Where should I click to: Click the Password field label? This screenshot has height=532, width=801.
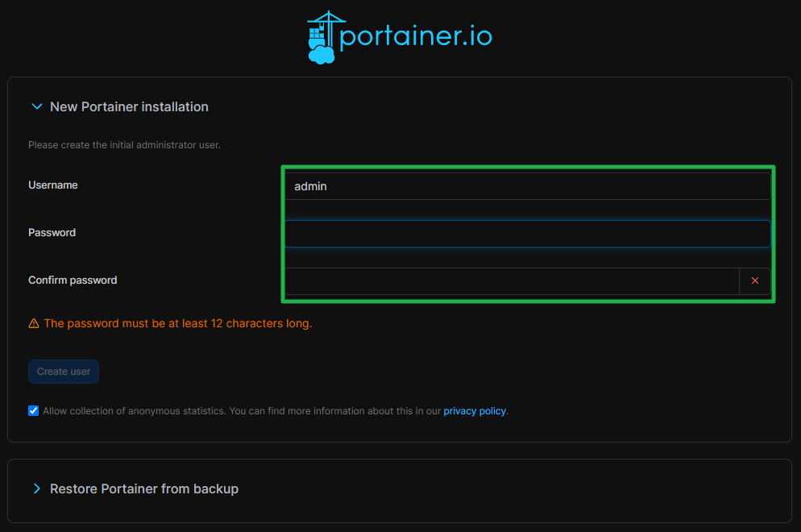pos(52,233)
